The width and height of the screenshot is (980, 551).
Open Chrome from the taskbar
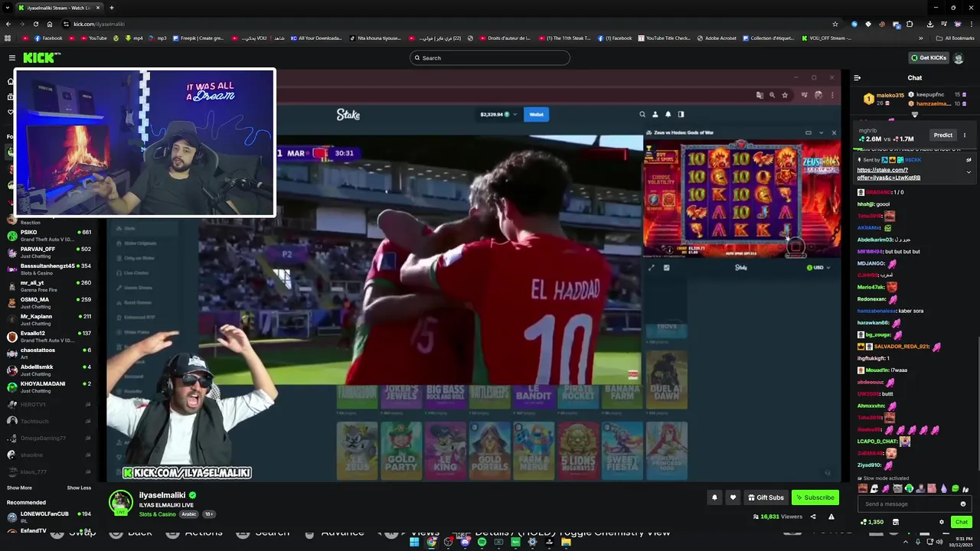(431, 542)
